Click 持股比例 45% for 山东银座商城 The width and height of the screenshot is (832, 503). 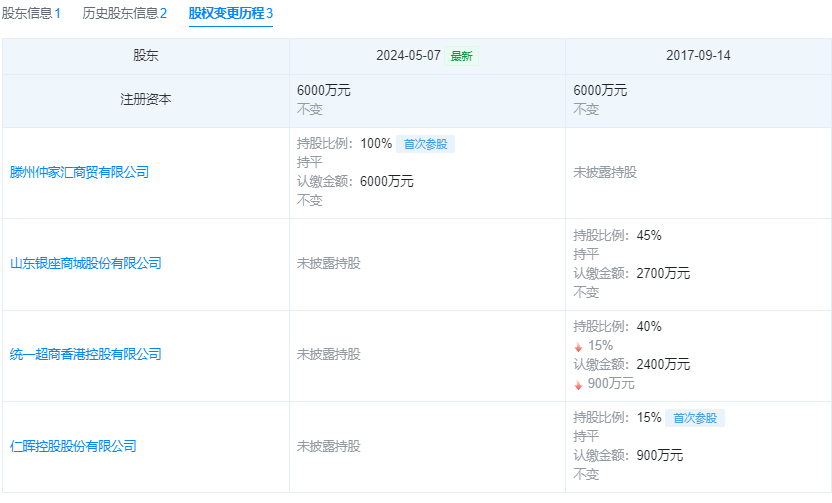pos(649,235)
